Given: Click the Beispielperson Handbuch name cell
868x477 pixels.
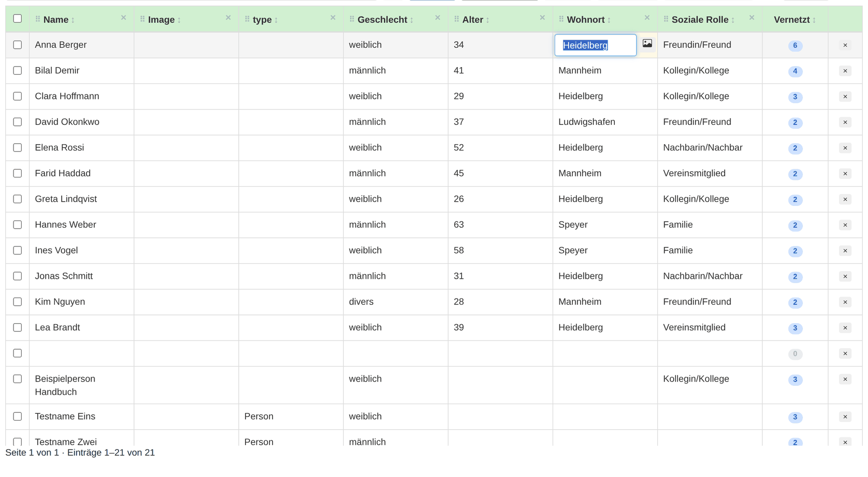Looking at the screenshot, I should point(81,385).
